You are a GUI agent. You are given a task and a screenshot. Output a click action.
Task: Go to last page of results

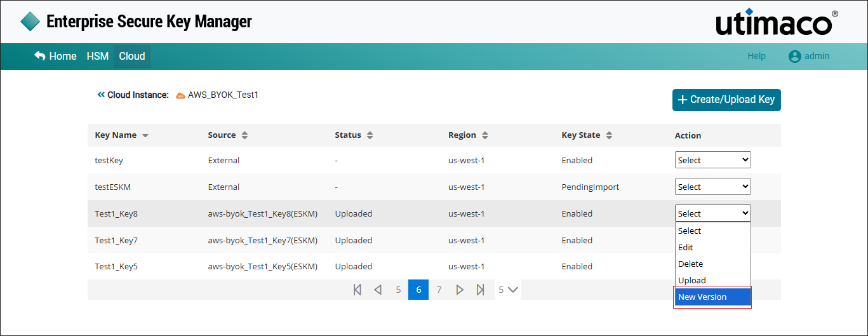481,290
